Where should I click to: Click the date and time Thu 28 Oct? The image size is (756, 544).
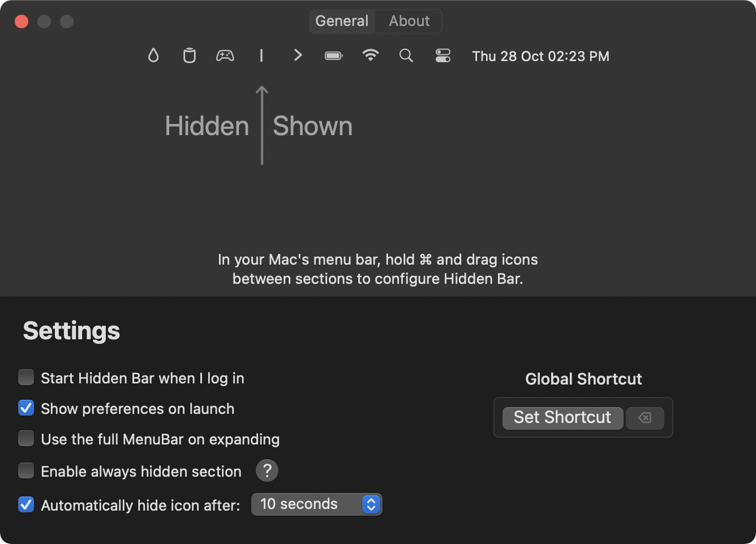(x=540, y=56)
